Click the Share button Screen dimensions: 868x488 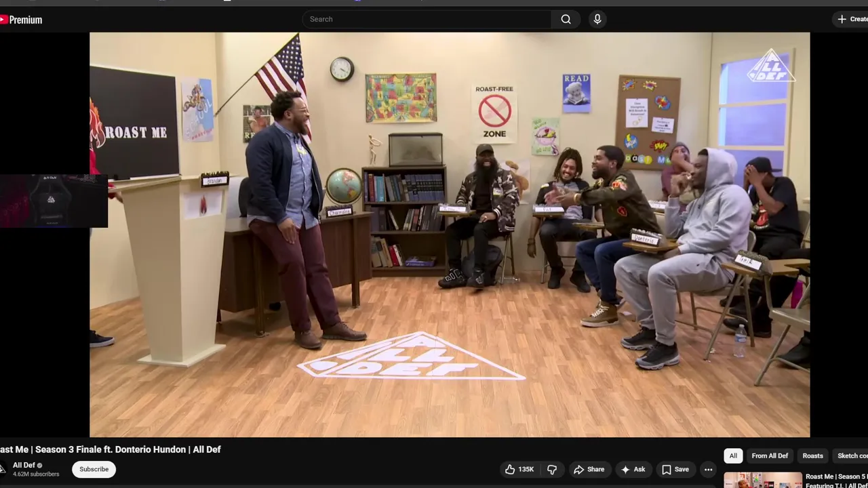589,469
